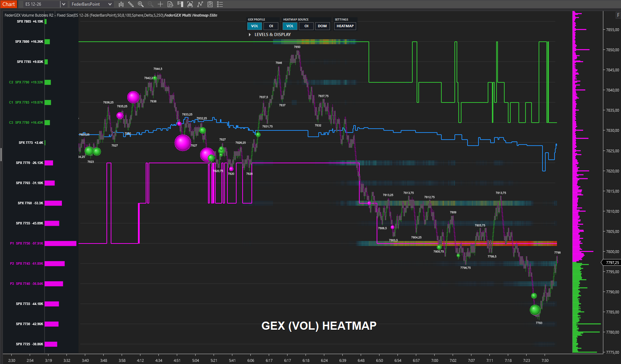Click the SPX 7795 +9.85K label

(30, 62)
